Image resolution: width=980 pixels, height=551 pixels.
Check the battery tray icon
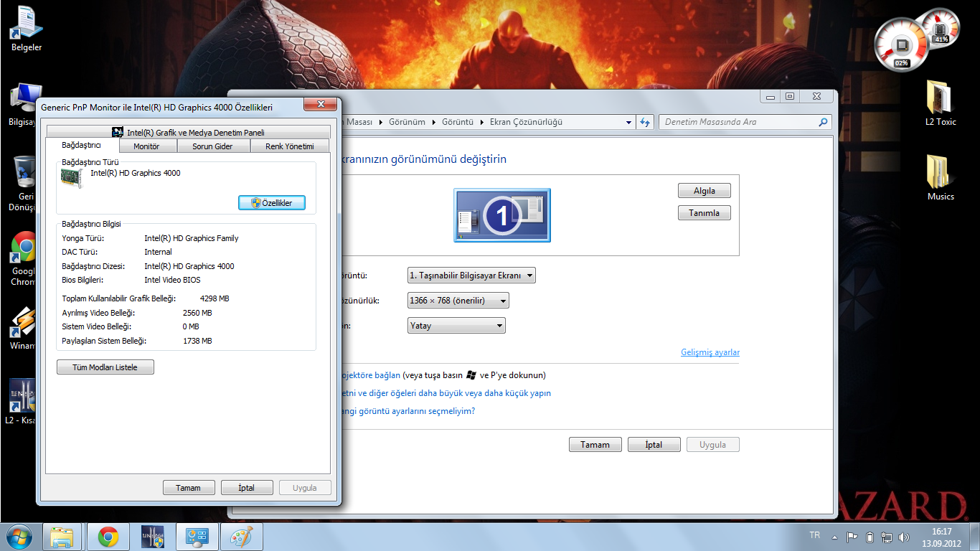click(870, 537)
